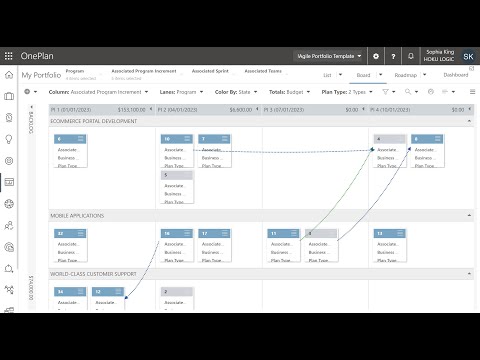The width and height of the screenshot is (480, 360).
Task: Open the lightbulb ideas sidebar icon
Action: coord(9,139)
